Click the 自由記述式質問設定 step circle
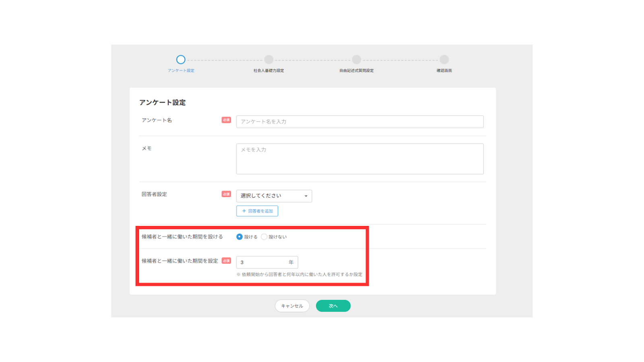Screen dimensions: 644x362 tap(356, 60)
